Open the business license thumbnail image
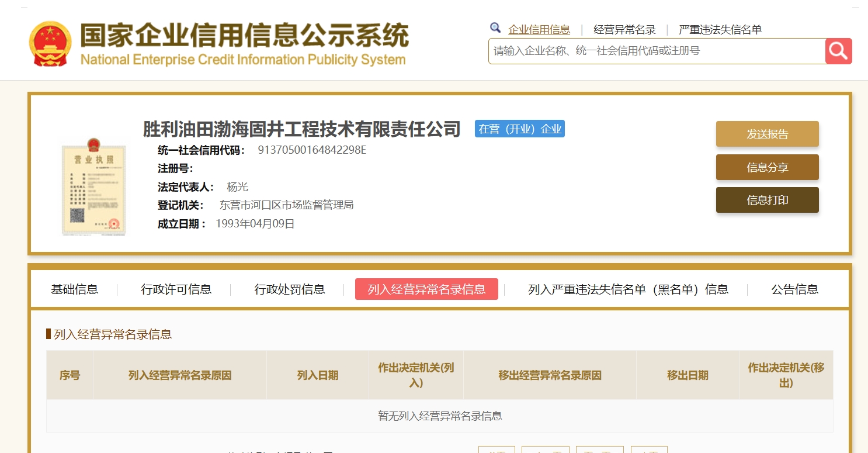 pyautogui.click(x=93, y=186)
